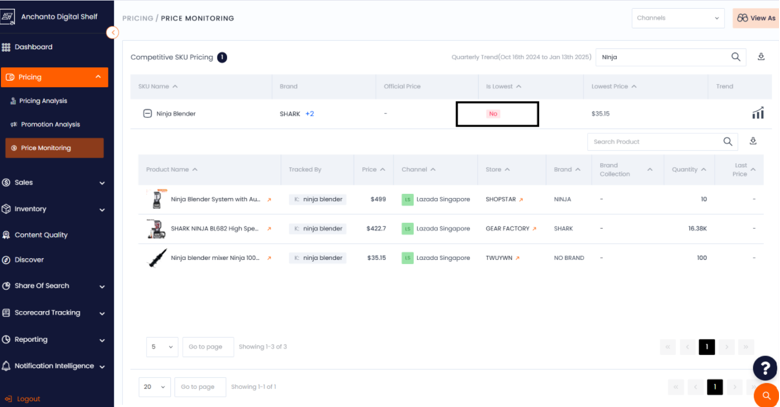Image resolution: width=780 pixels, height=407 pixels.
Task: Click the $35.15 lowest price value
Action: click(x=600, y=114)
